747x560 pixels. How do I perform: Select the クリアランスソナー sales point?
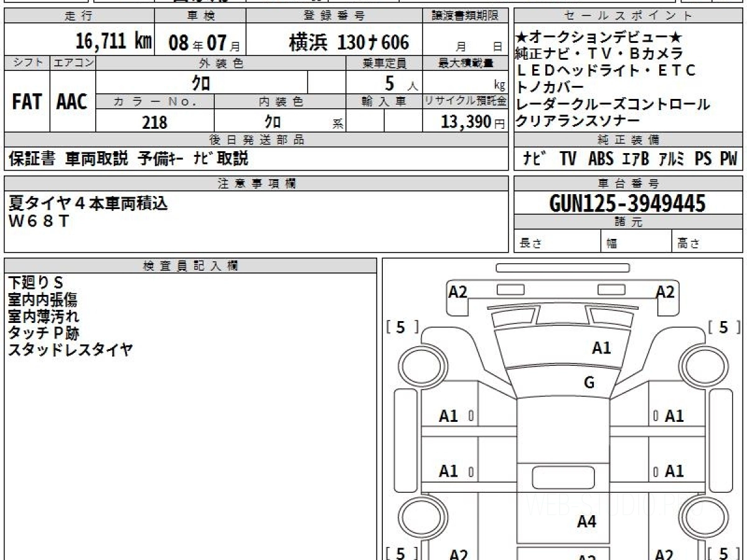pyautogui.click(x=578, y=121)
